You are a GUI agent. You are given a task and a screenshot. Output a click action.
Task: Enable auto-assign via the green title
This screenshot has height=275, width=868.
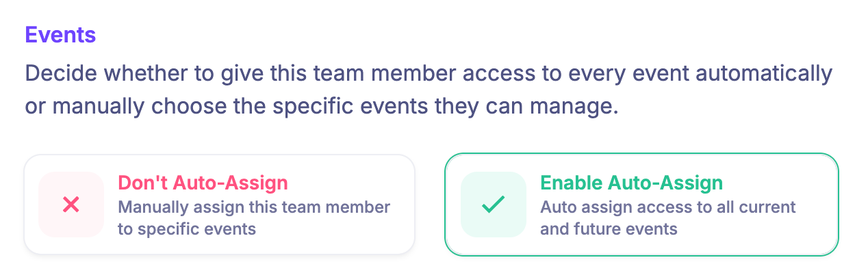tap(631, 183)
